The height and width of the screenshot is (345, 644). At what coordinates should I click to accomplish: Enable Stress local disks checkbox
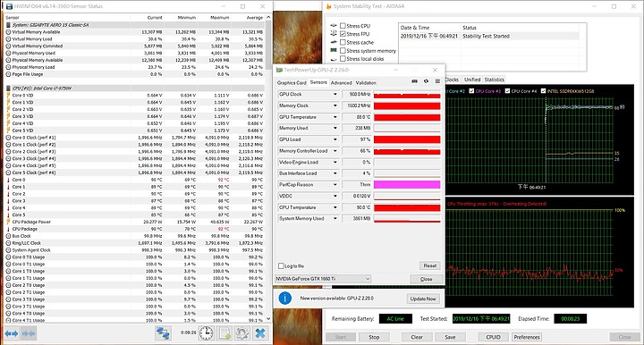pyautogui.click(x=343, y=59)
